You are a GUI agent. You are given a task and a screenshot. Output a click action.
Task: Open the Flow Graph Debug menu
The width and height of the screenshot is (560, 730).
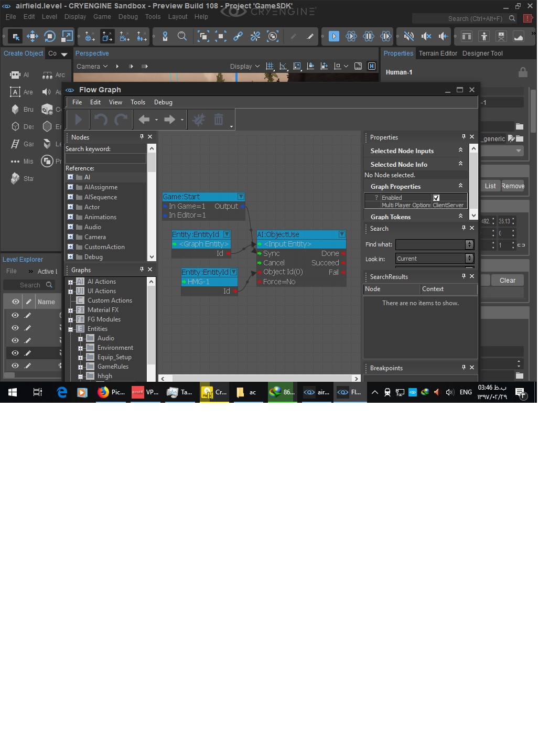click(x=163, y=102)
